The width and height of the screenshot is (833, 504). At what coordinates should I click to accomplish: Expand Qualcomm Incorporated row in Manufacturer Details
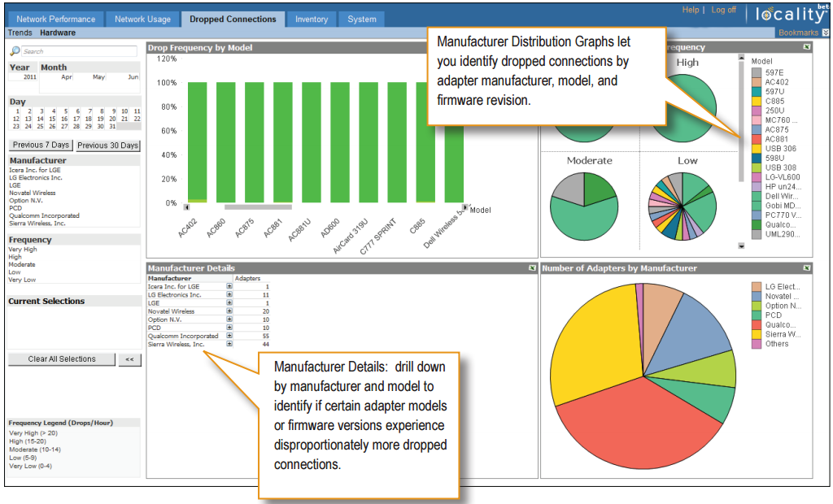(229, 336)
